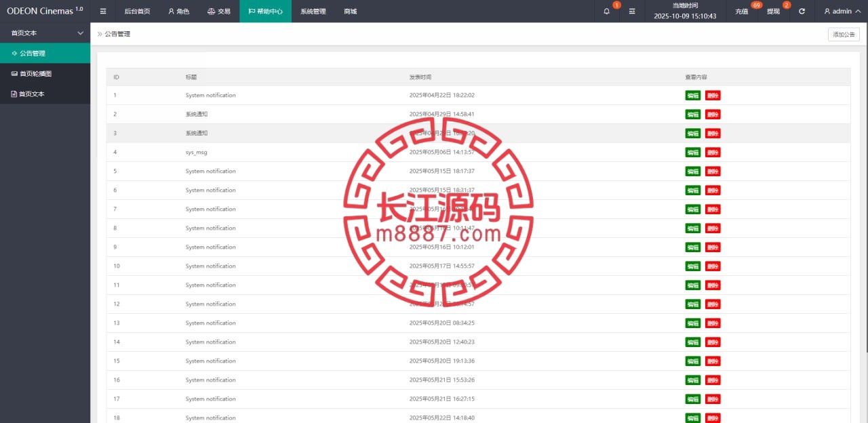
Task: Delete announcement with ID 10
Action: [x=713, y=266]
